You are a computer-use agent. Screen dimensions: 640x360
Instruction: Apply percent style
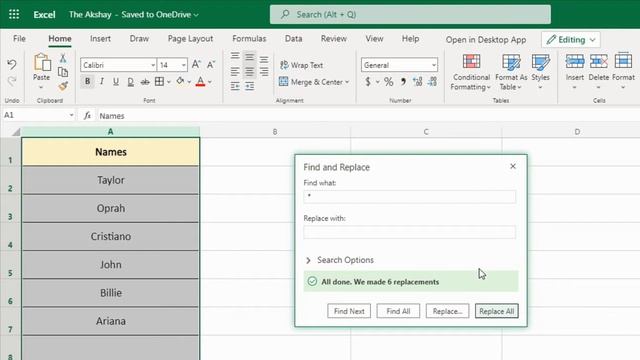point(389,82)
